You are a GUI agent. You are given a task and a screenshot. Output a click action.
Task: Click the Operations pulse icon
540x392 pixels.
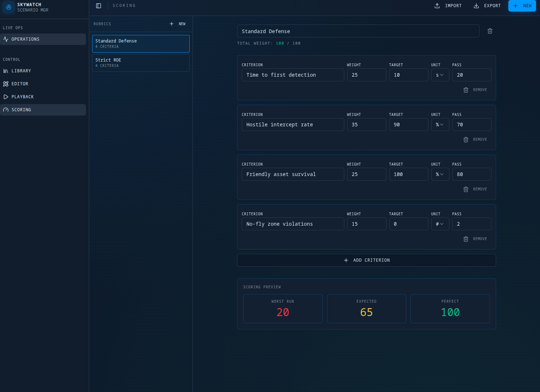pos(6,39)
